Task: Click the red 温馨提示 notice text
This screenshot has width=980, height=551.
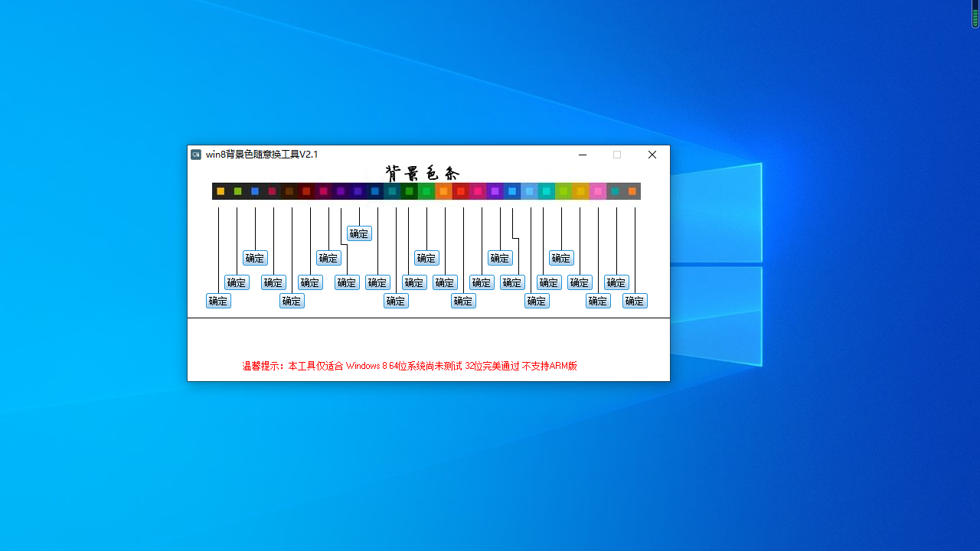Action: coord(410,366)
